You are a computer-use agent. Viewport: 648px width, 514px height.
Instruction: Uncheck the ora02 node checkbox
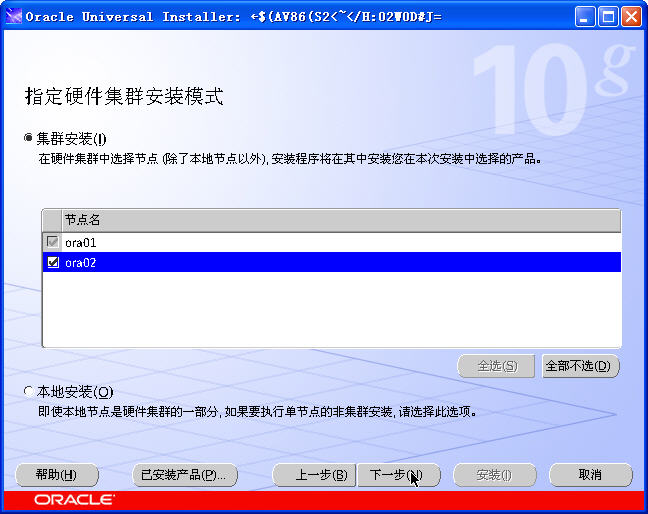(x=53, y=262)
